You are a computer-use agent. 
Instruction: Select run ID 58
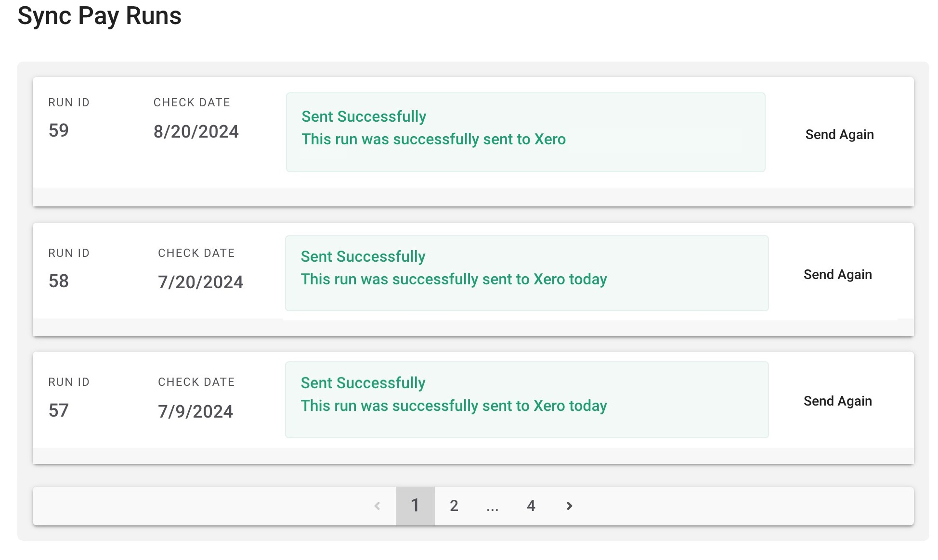click(59, 281)
